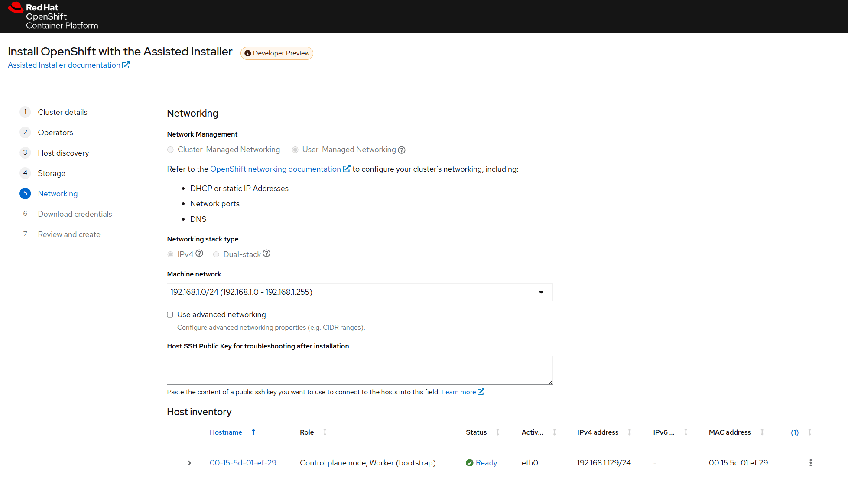Open kebab actions menu for host row
Image resolution: width=848 pixels, height=504 pixels.
point(810,463)
